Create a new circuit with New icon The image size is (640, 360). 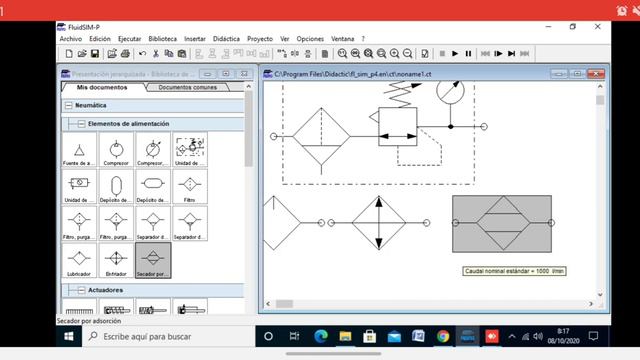69,53
